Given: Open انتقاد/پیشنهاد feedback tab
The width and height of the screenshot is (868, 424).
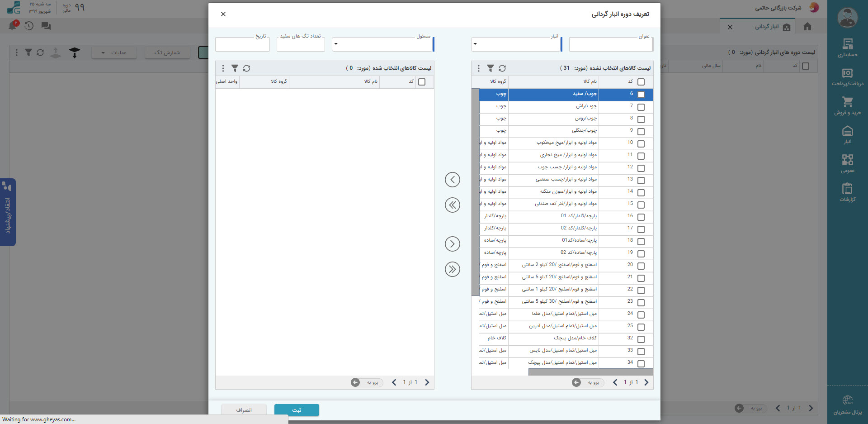Looking at the screenshot, I should tap(8, 212).
